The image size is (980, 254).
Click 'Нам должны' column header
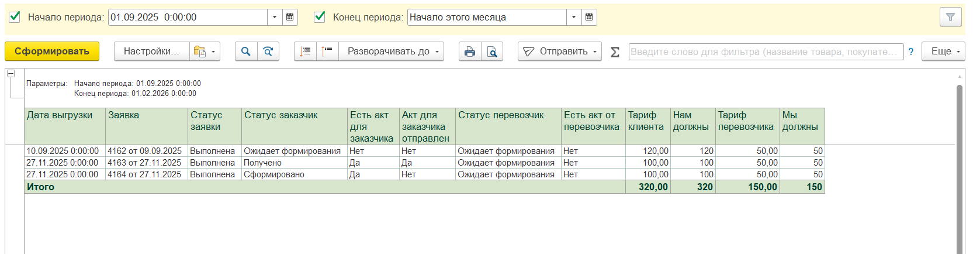coord(693,126)
